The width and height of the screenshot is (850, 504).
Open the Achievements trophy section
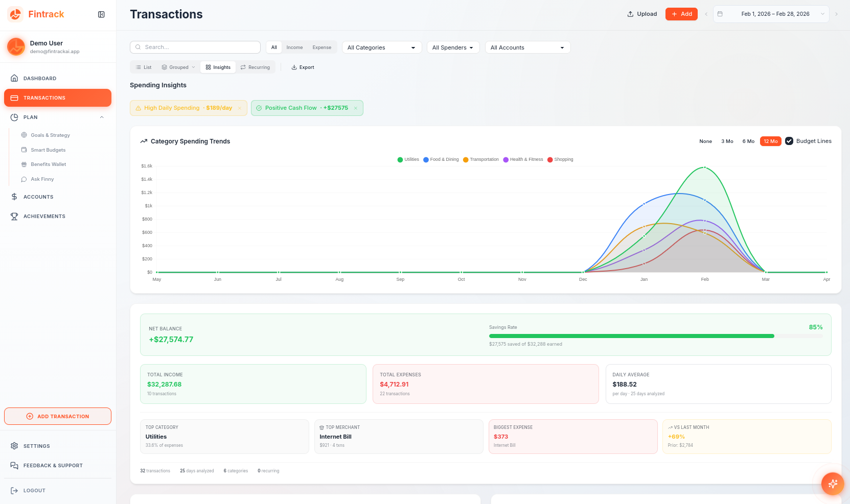coord(44,216)
